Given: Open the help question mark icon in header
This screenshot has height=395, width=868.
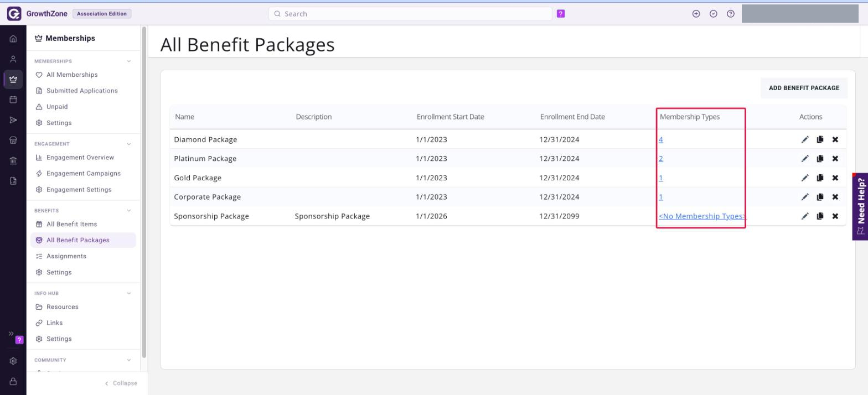Looking at the screenshot, I should click(x=731, y=14).
